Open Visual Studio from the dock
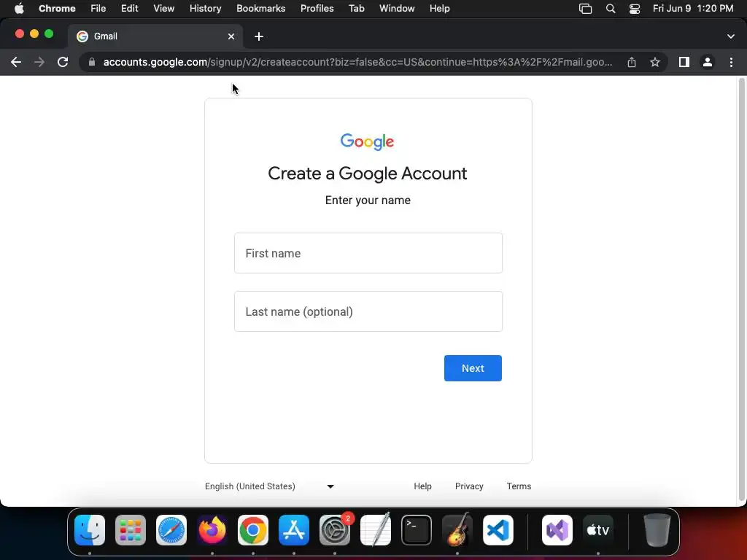This screenshot has width=747, height=560. click(557, 530)
